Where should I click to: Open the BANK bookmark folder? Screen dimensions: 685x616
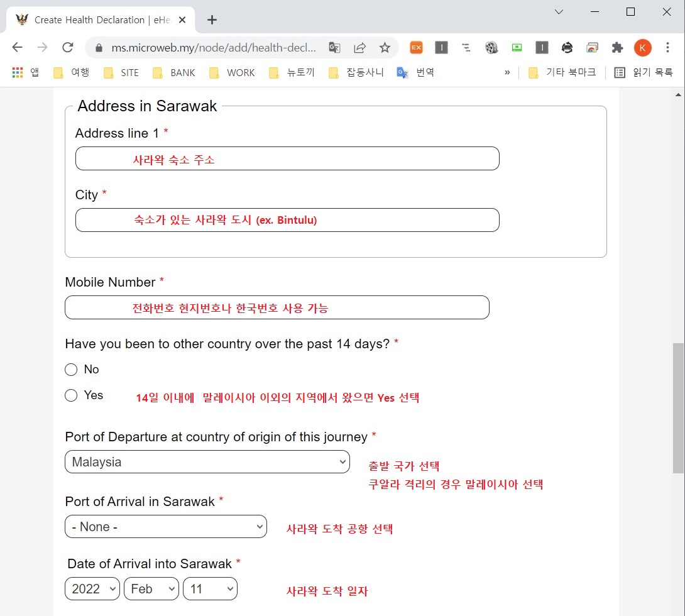click(174, 72)
